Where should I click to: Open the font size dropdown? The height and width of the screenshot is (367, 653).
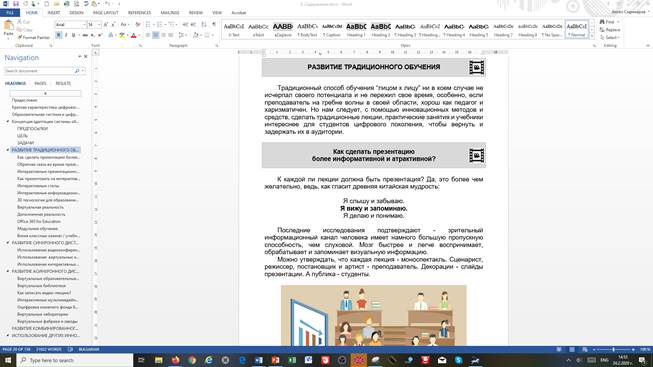click(x=99, y=25)
